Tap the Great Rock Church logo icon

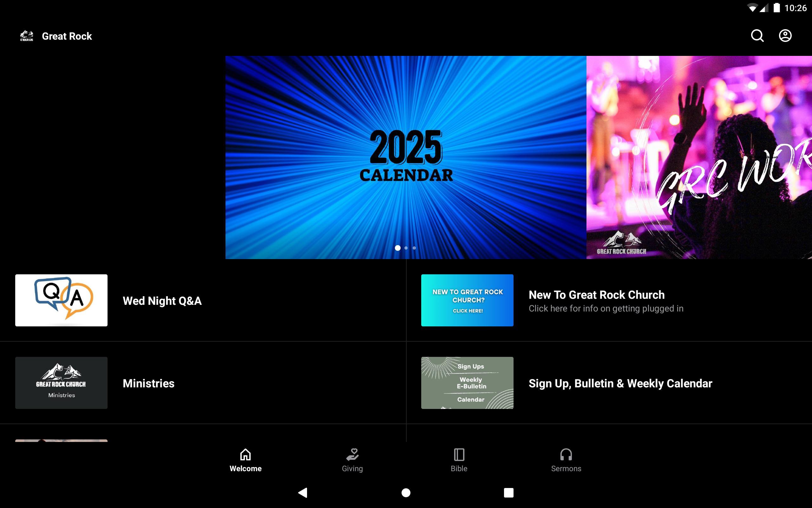click(27, 36)
